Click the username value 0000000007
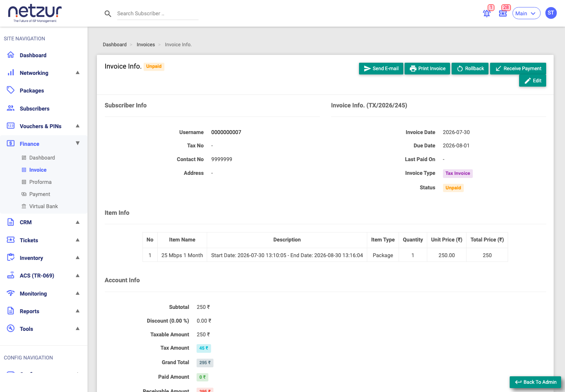This screenshot has width=565, height=392. [x=226, y=132]
